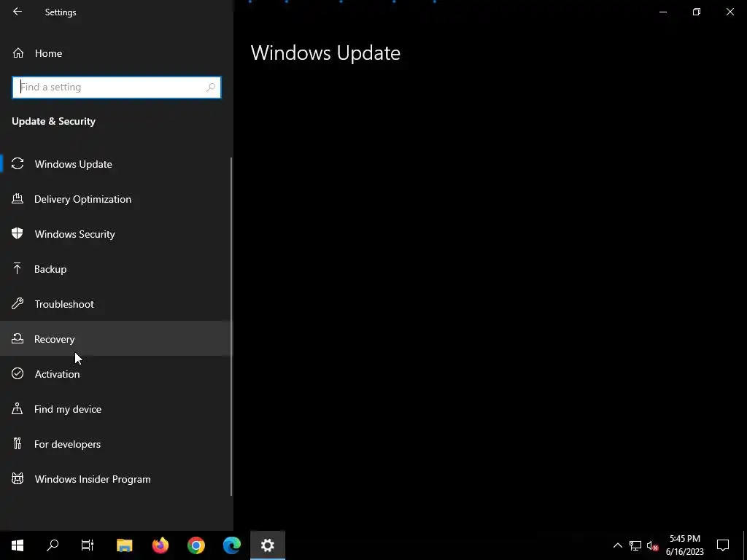Open the Activation settings
Viewport: 747px width, 560px height.
point(116,374)
